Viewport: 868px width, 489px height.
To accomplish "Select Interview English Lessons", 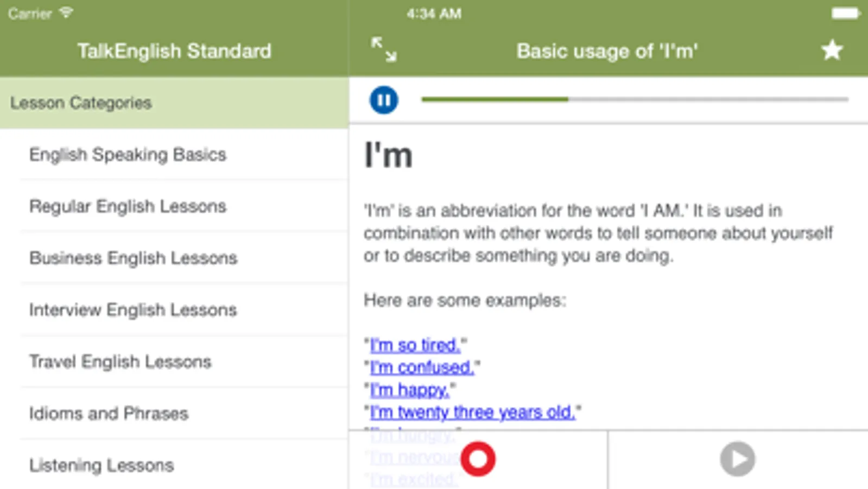I will click(133, 310).
